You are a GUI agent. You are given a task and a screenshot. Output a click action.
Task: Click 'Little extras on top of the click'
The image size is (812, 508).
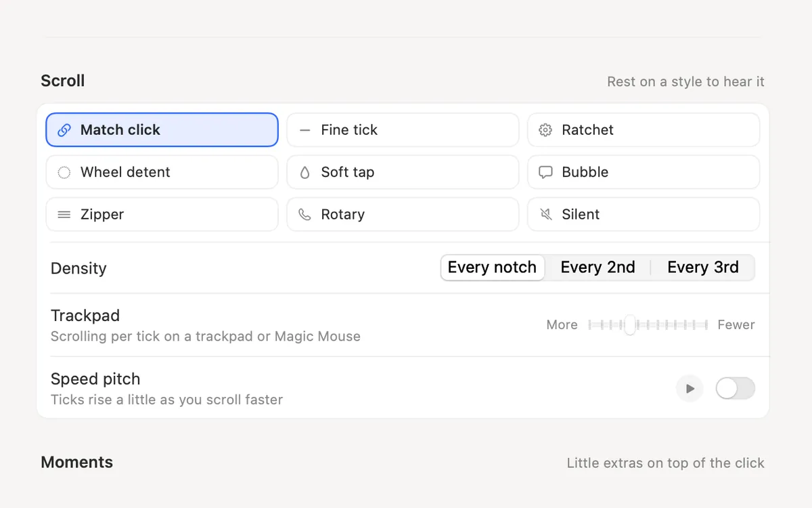click(x=666, y=463)
